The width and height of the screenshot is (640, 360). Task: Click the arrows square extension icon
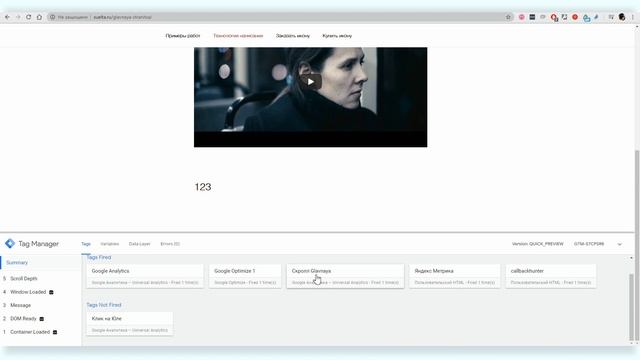564,17
